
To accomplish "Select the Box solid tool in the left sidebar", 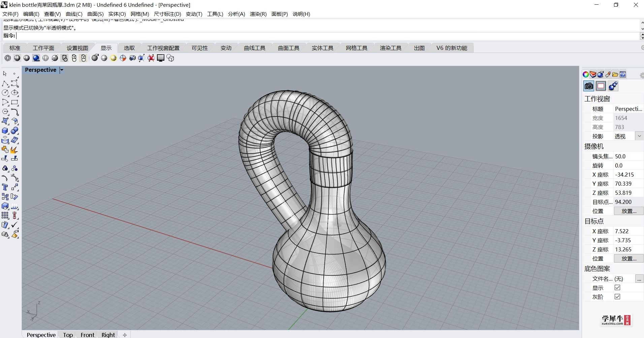I will click(x=5, y=131).
